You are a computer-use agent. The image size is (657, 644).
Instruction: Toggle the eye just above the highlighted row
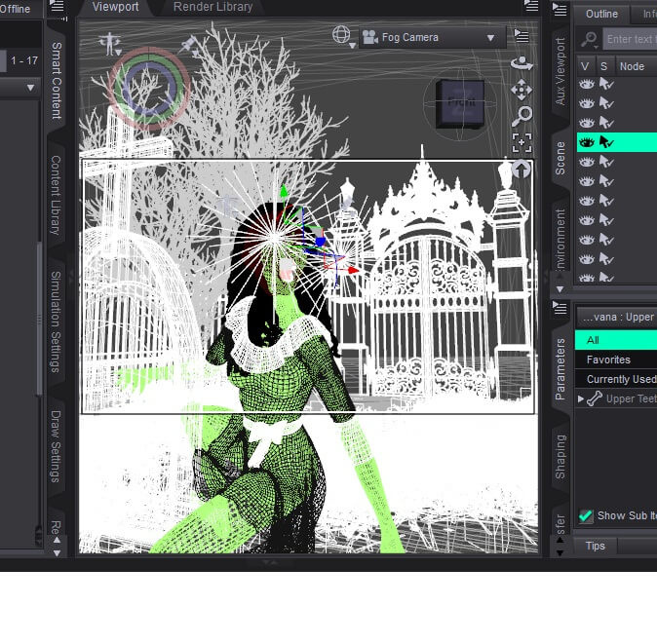click(x=586, y=123)
